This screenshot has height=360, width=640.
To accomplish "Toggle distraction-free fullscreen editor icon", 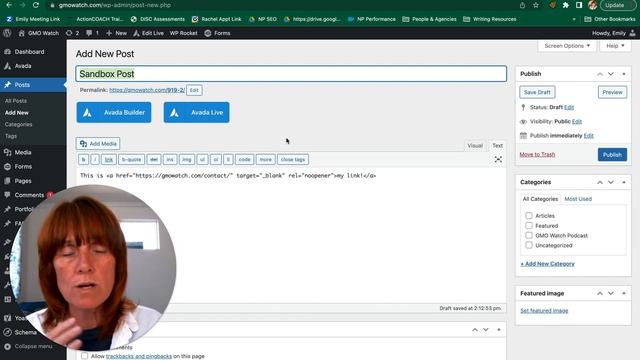I will coord(498,160).
